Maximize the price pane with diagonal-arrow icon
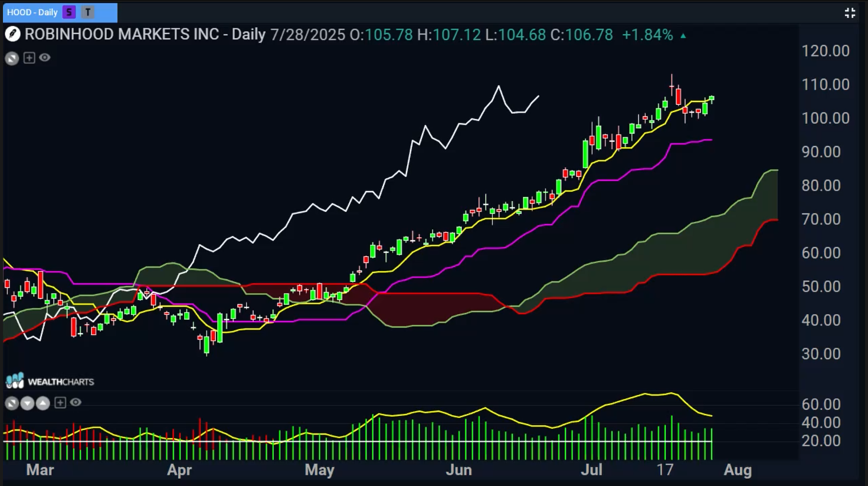This screenshot has width=868, height=486. (x=12, y=58)
